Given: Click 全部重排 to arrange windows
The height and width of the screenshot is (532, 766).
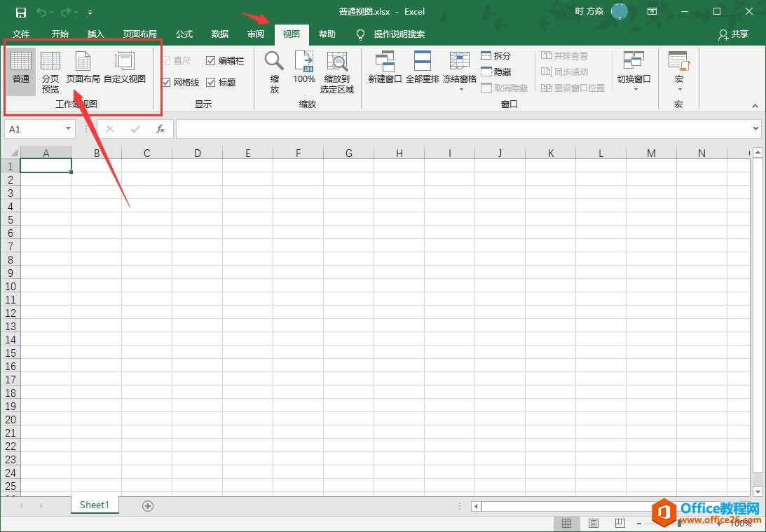Looking at the screenshot, I should (421, 71).
